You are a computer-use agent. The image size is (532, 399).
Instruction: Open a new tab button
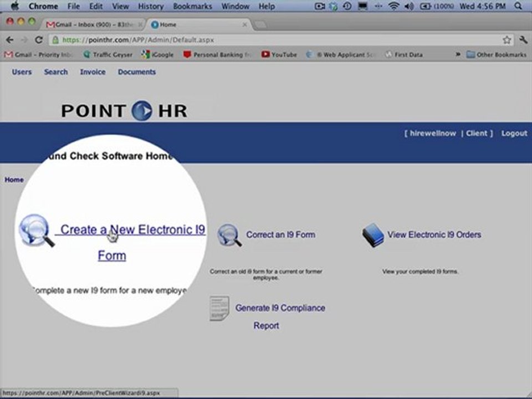260,24
